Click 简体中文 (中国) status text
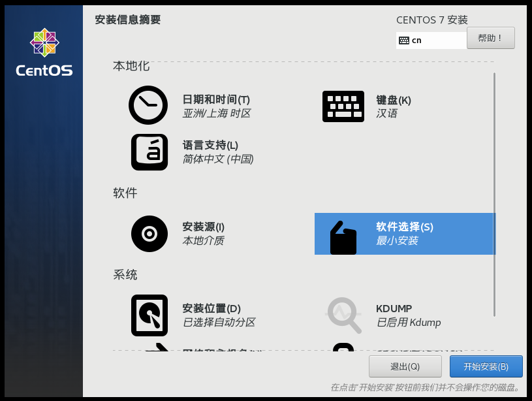Screen dimensions: 532x401 point(218,159)
